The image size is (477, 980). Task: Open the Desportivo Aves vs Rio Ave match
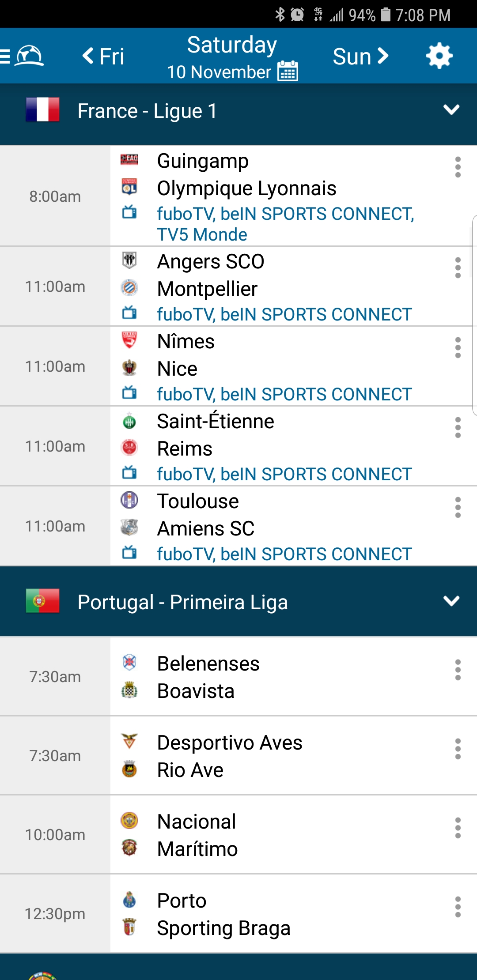[265, 756]
